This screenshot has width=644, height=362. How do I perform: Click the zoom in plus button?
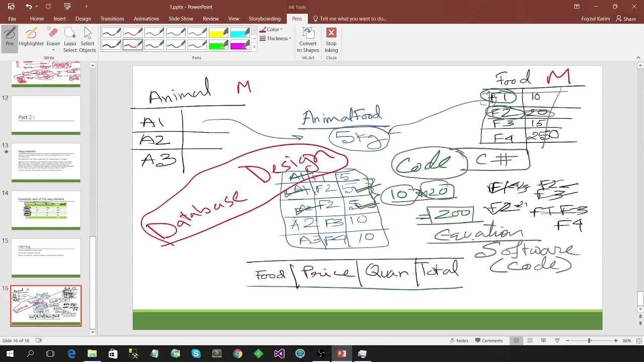(x=615, y=340)
